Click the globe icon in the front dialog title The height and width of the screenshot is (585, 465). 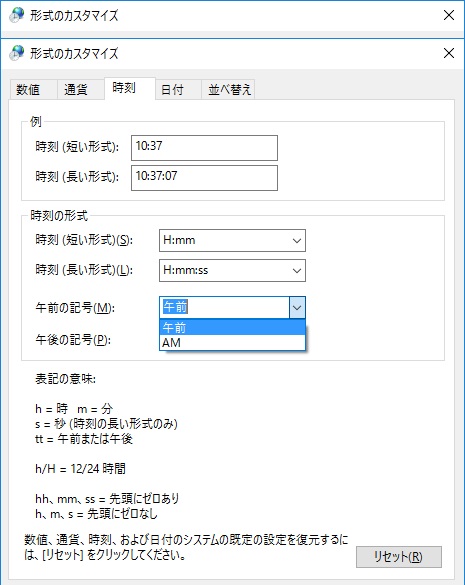click(x=17, y=53)
